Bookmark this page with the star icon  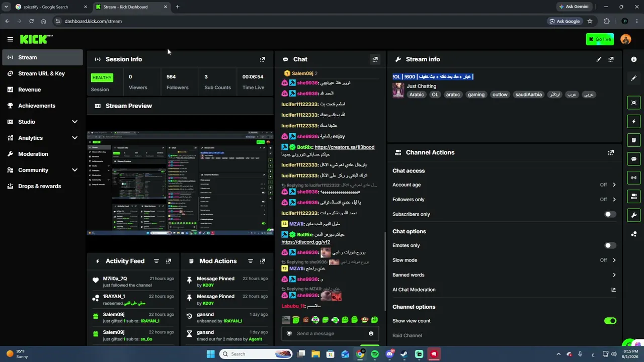pyautogui.click(x=590, y=21)
